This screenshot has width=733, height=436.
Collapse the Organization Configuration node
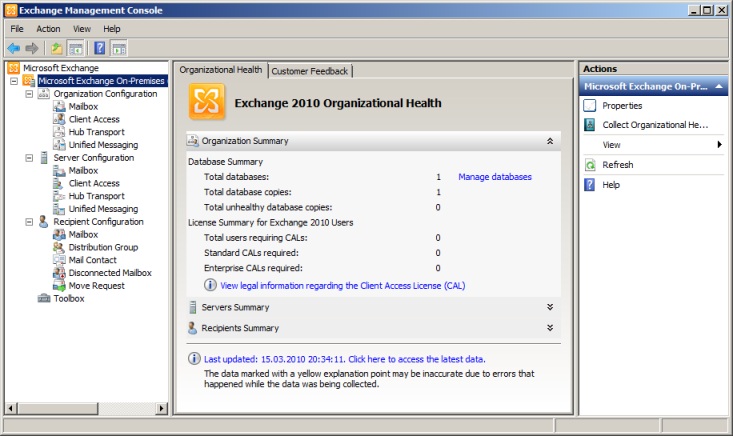pos(29,94)
